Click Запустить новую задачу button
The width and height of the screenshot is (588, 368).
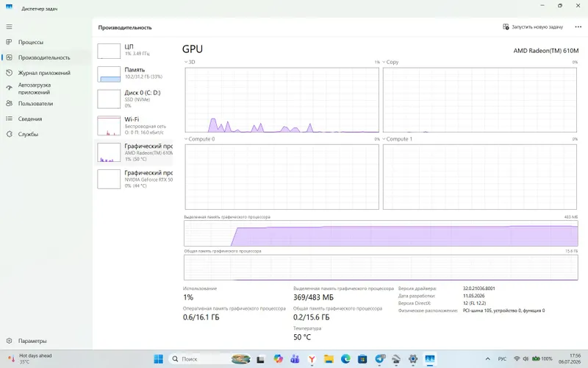point(533,27)
